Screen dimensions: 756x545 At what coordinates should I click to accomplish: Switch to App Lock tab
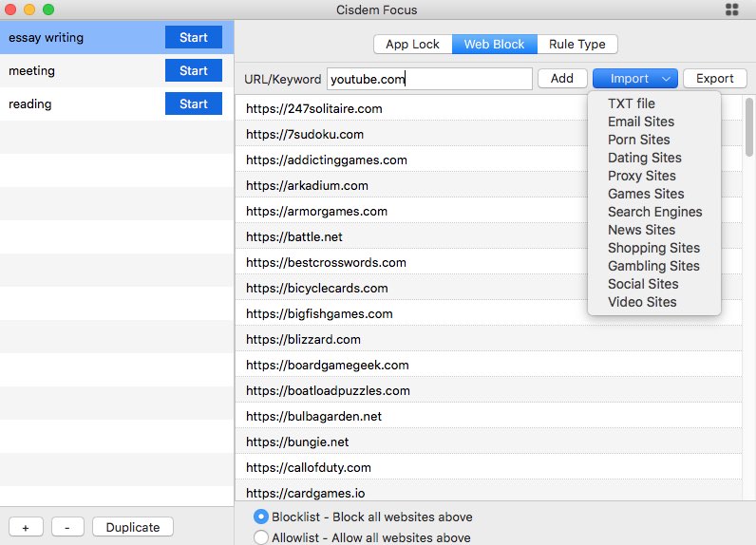(413, 45)
